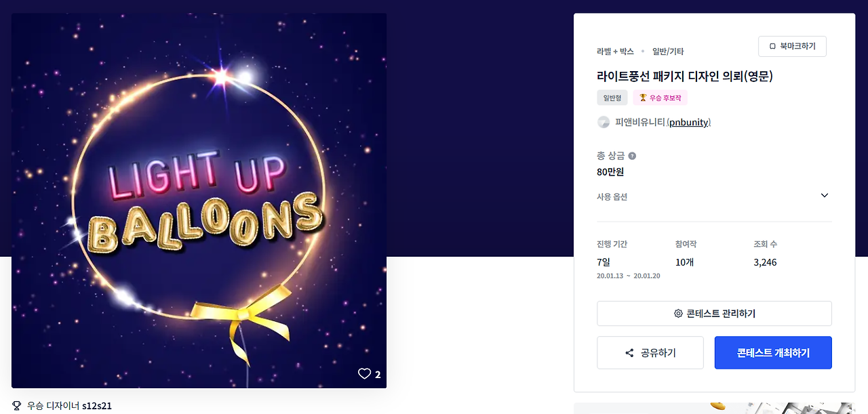Click the 공유하기 share button
This screenshot has width=868, height=414.
coord(650,353)
